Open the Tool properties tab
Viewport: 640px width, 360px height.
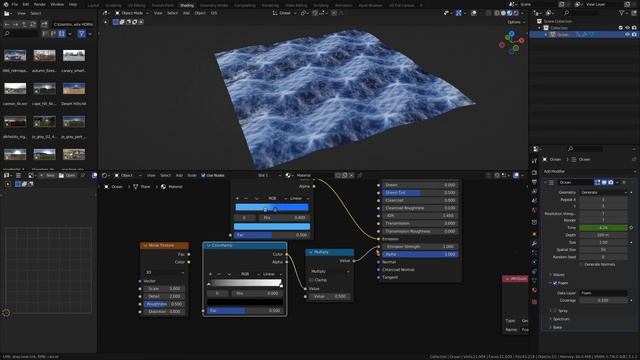click(x=534, y=161)
